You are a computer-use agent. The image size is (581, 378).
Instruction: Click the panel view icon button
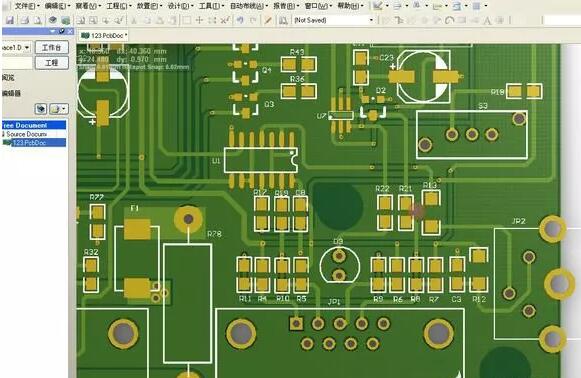(x=41, y=109)
